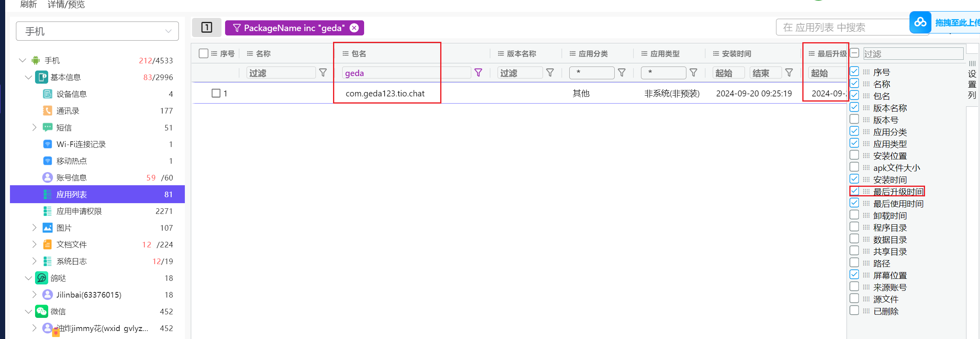Screen dimensions: 980x339
Task: Uncheck the 最后升级时间 column checkbox
Action: pos(854,191)
